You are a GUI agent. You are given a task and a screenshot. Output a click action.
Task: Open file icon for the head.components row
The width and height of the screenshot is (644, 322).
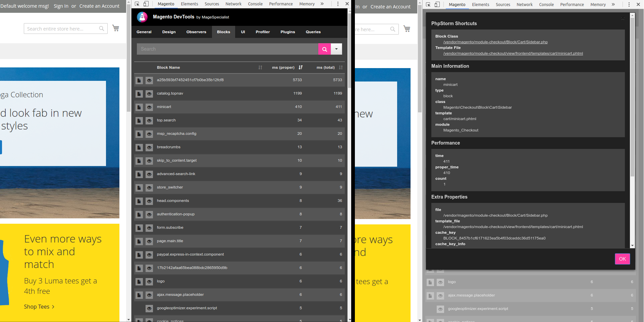point(139,201)
